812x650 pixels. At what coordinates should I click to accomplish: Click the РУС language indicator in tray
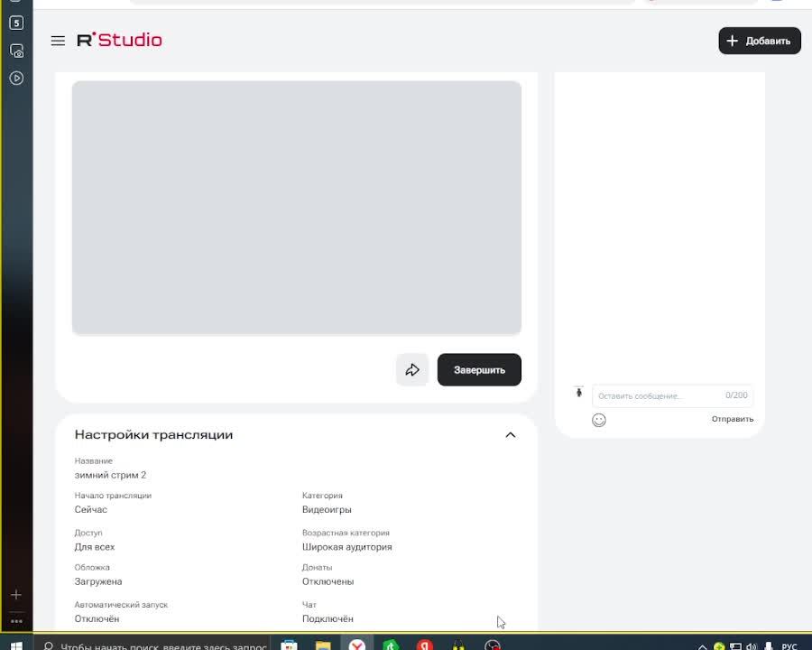pos(789,645)
